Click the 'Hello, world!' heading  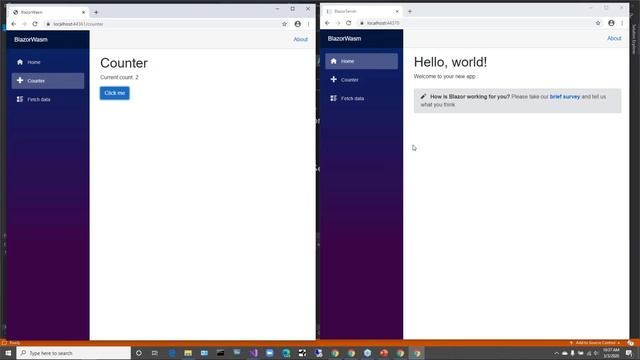(x=450, y=62)
